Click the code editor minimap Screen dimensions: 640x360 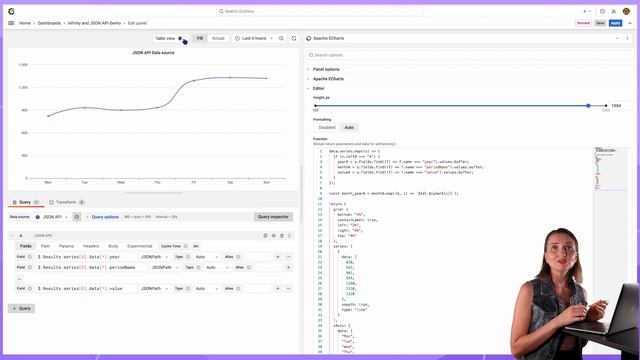point(611,169)
